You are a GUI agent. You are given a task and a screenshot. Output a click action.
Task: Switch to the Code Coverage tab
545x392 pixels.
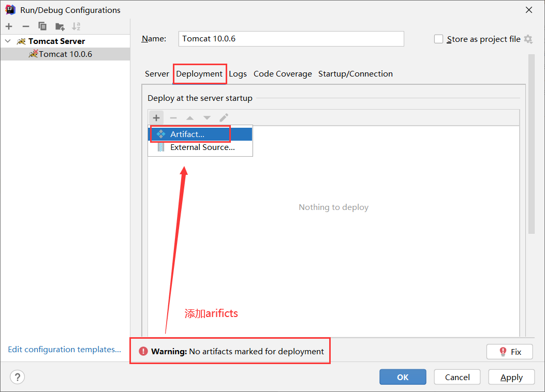[283, 74]
